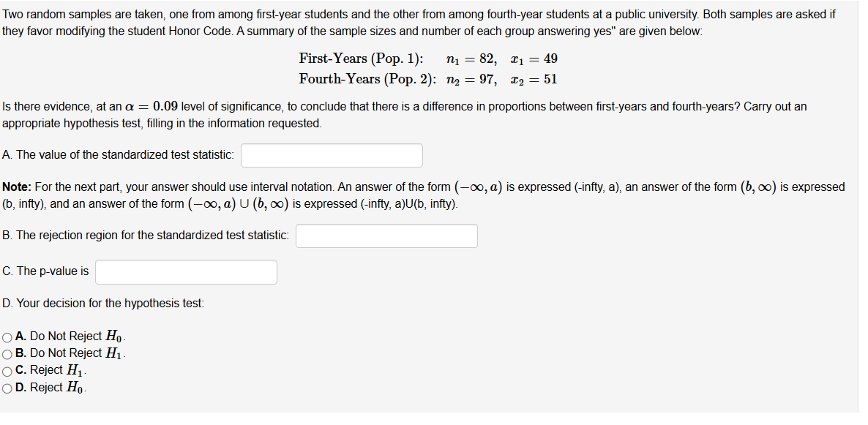Image resolution: width=868 pixels, height=425 pixels.
Task: Click the standardized test statistic input box
Action: point(331,155)
